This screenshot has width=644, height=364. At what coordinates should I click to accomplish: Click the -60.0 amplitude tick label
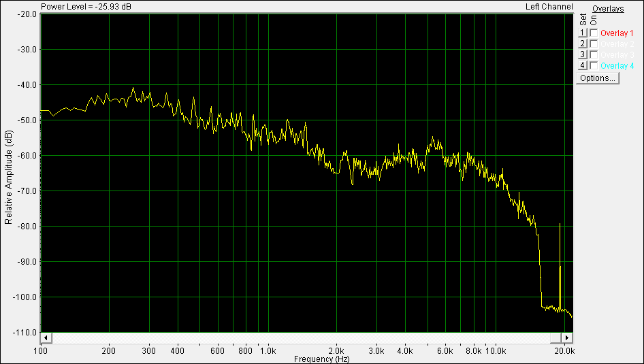click(x=27, y=156)
